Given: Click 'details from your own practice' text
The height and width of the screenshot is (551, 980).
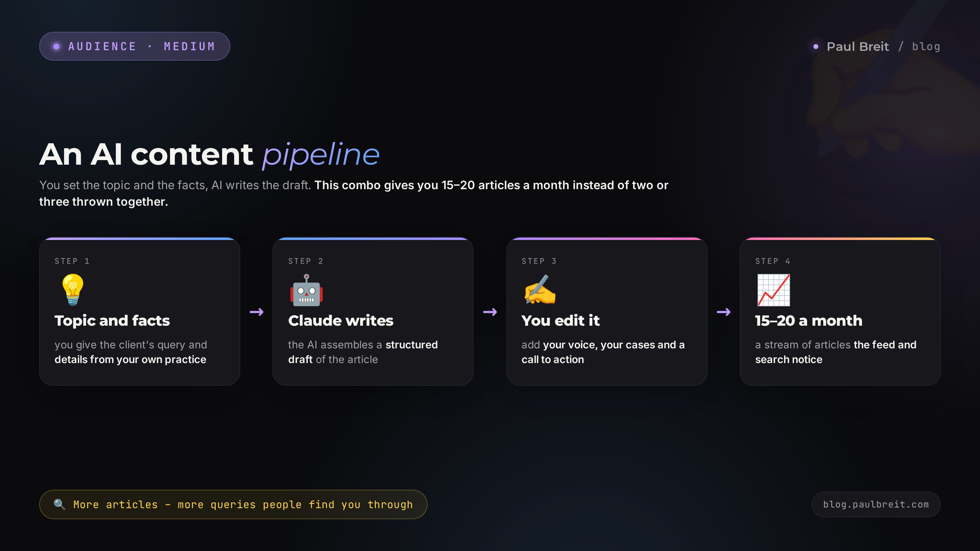Looking at the screenshot, I should tap(130, 359).
